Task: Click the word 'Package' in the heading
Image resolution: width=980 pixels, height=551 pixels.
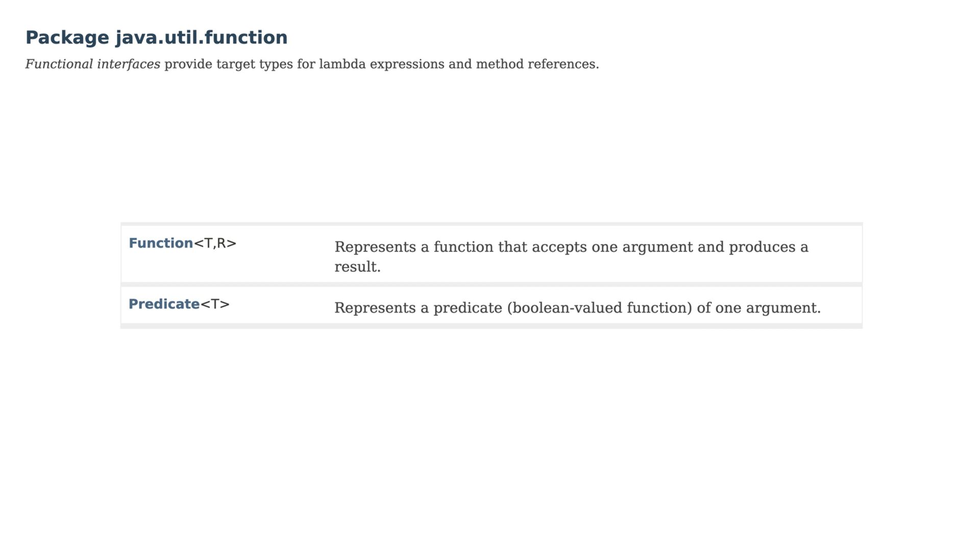Action: click(67, 37)
